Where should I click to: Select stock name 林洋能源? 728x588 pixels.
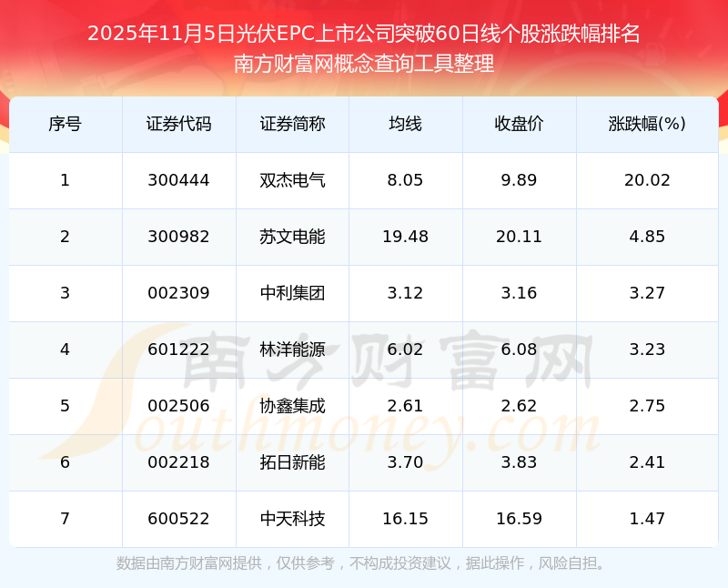pyautogui.click(x=292, y=350)
